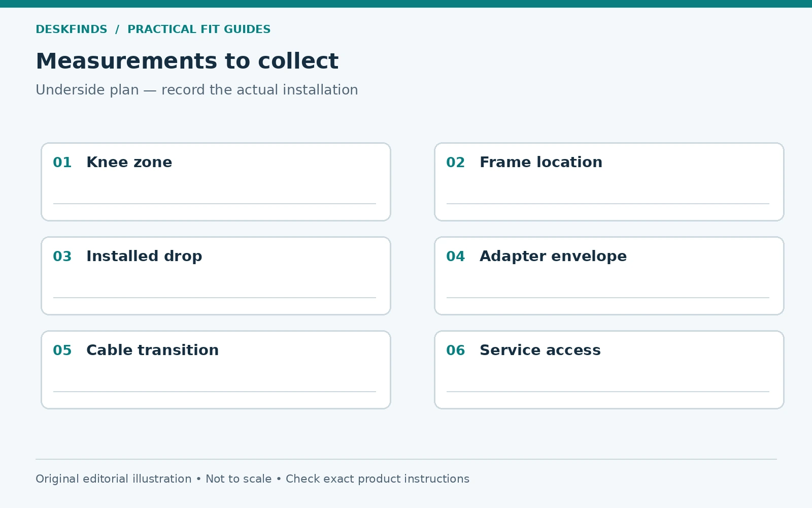Focus the Adapter envelope entry line
This screenshot has height=508, width=812.
tap(608, 298)
